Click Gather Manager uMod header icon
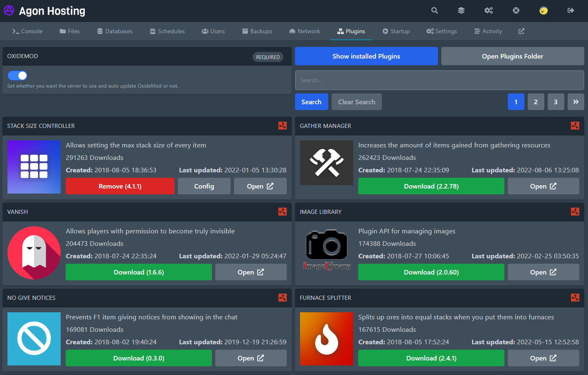 pos(575,125)
